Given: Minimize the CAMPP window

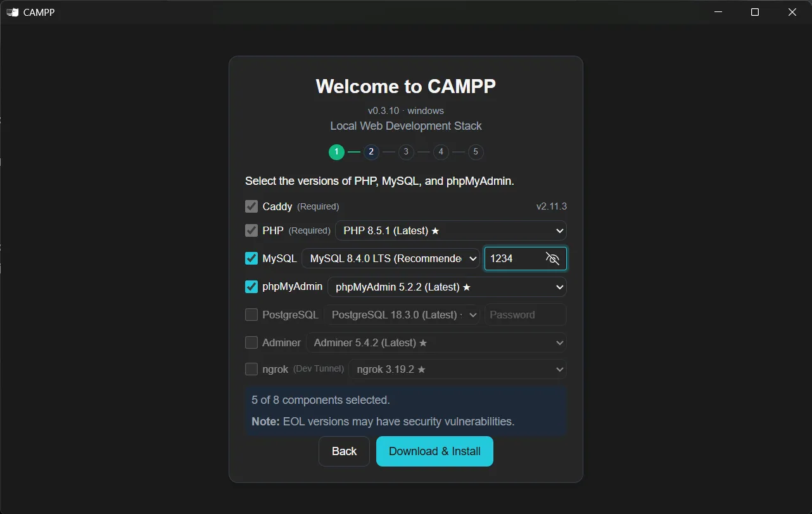Looking at the screenshot, I should point(718,12).
